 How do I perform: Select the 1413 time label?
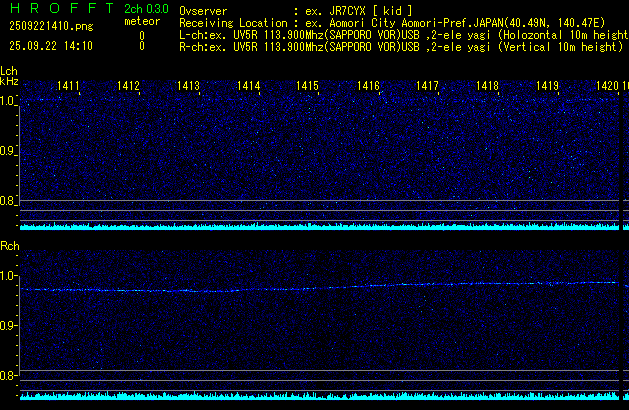(189, 87)
